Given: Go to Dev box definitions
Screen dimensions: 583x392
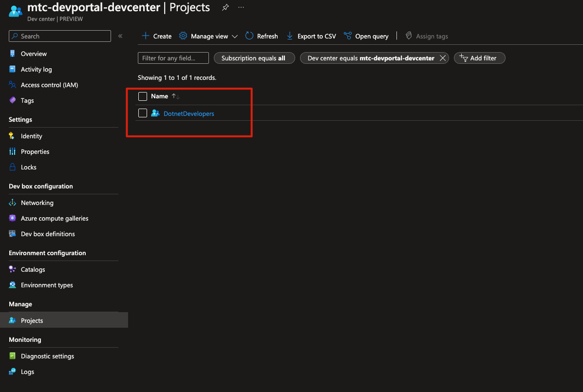Looking at the screenshot, I should click(48, 234).
